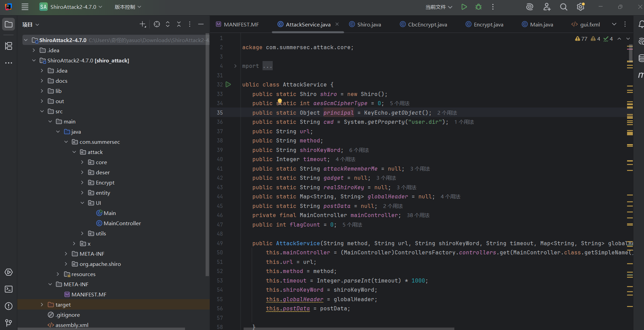Click the Select Opened File crosshair icon

tap(157, 24)
